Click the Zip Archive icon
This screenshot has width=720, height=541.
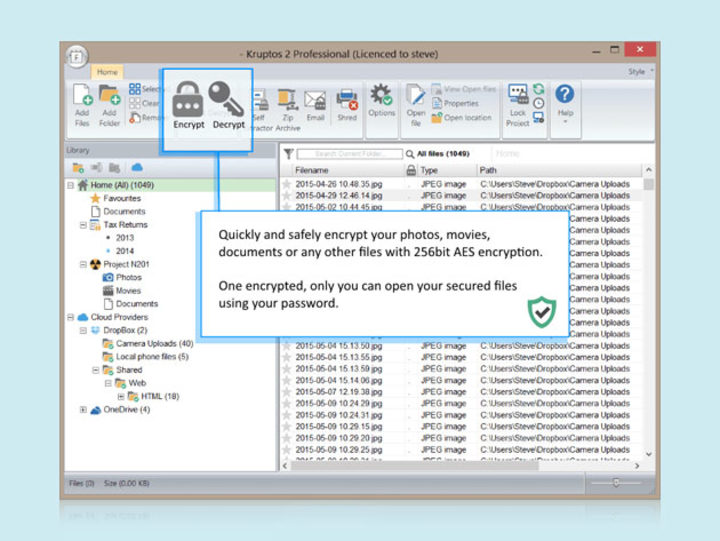point(288,103)
